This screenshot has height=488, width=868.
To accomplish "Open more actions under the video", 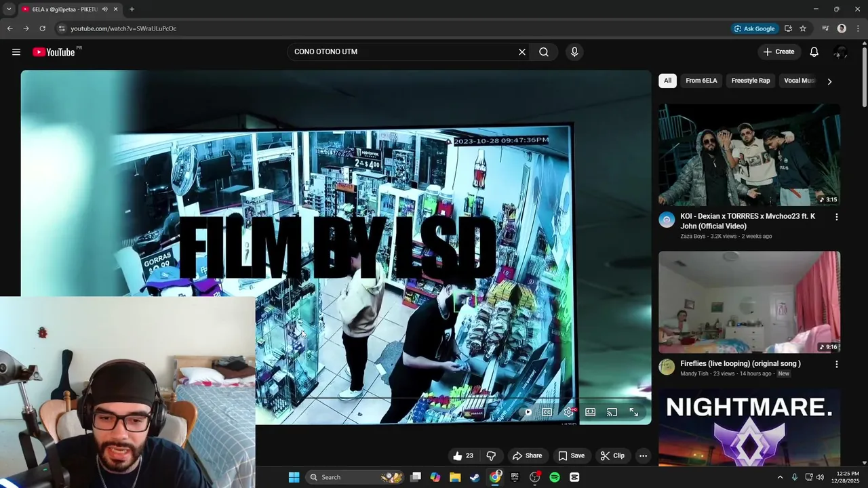I will (x=643, y=456).
